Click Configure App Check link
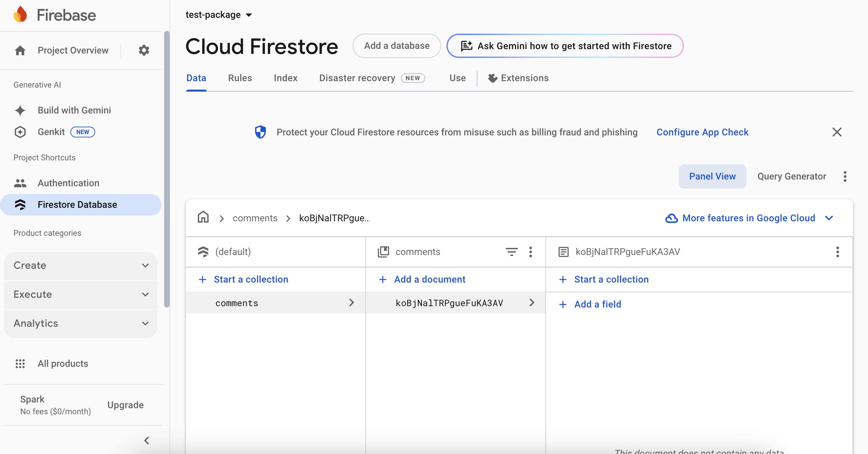 (x=702, y=132)
